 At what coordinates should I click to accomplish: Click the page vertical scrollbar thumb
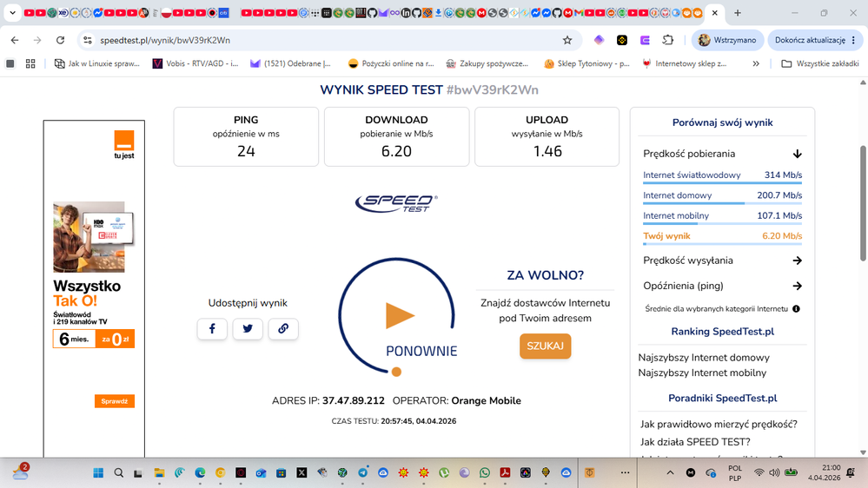pyautogui.click(x=863, y=203)
